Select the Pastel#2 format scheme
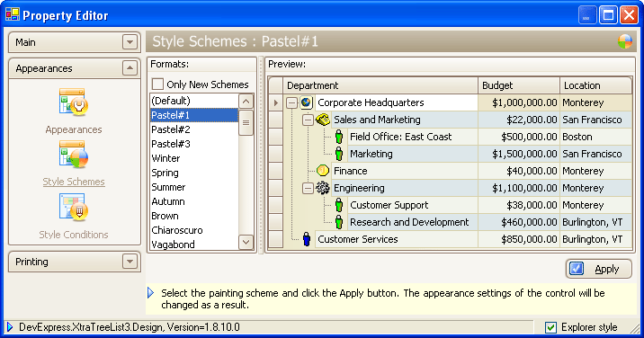The width and height of the screenshot is (644, 338). click(x=194, y=129)
